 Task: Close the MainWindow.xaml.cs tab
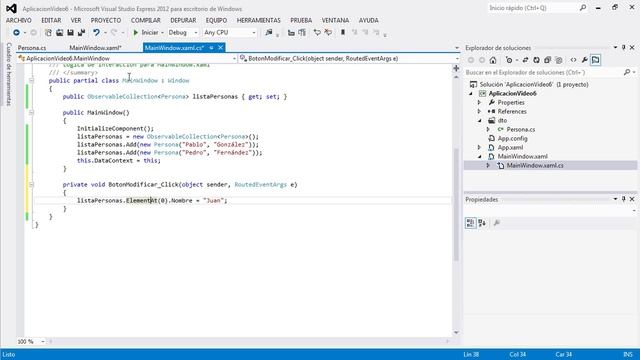tap(220, 48)
